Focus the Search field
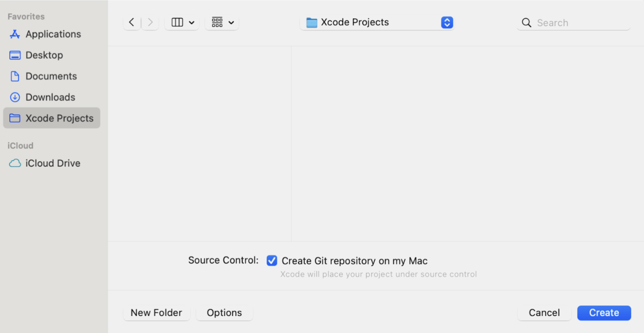The height and width of the screenshot is (333, 644). [x=574, y=23]
